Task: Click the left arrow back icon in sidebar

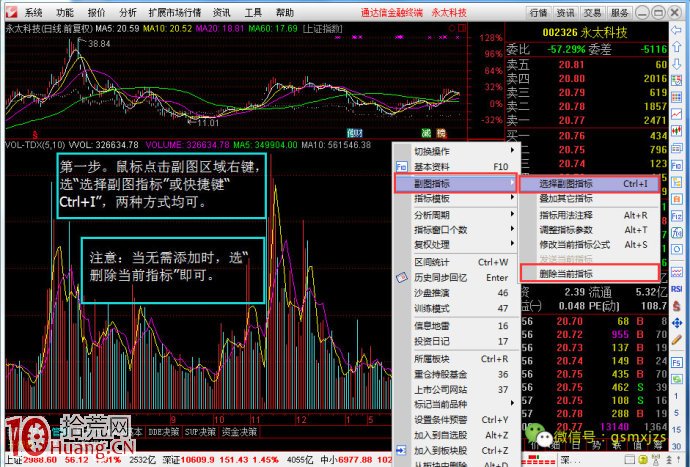Action: [676, 30]
